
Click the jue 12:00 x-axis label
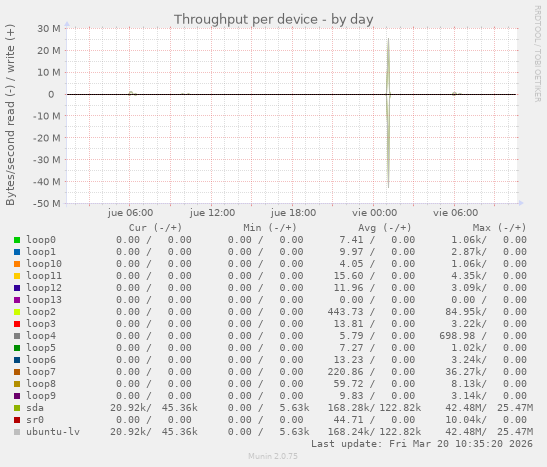pos(212,213)
